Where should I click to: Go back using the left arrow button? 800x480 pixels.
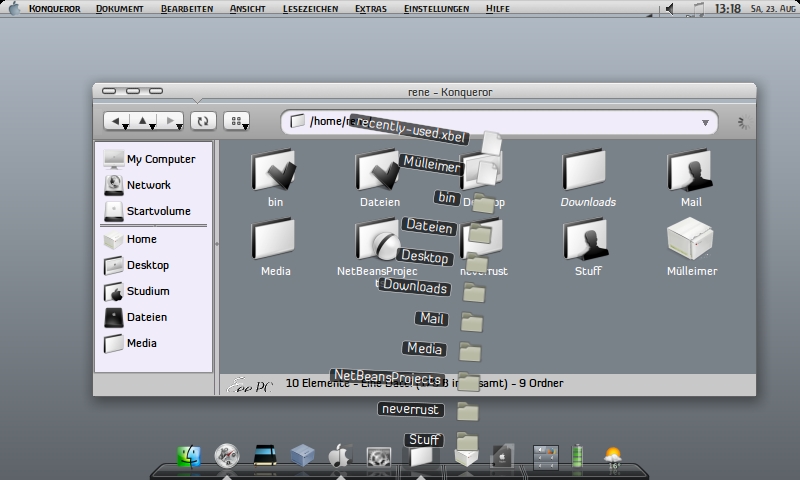pyautogui.click(x=115, y=121)
